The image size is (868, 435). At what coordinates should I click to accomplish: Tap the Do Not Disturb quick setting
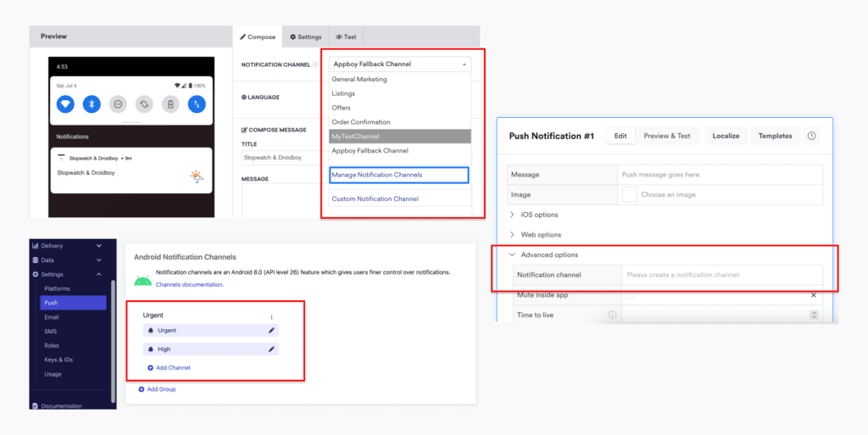118,103
